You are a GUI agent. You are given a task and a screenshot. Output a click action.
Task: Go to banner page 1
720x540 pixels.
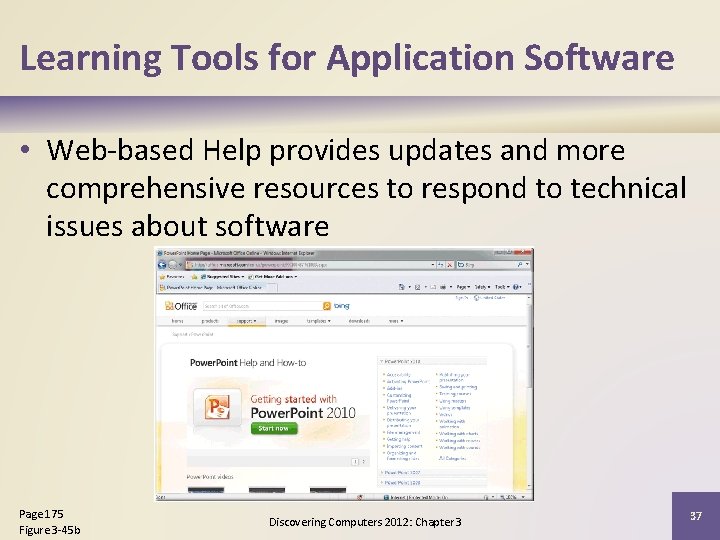pyautogui.click(x=355, y=461)
